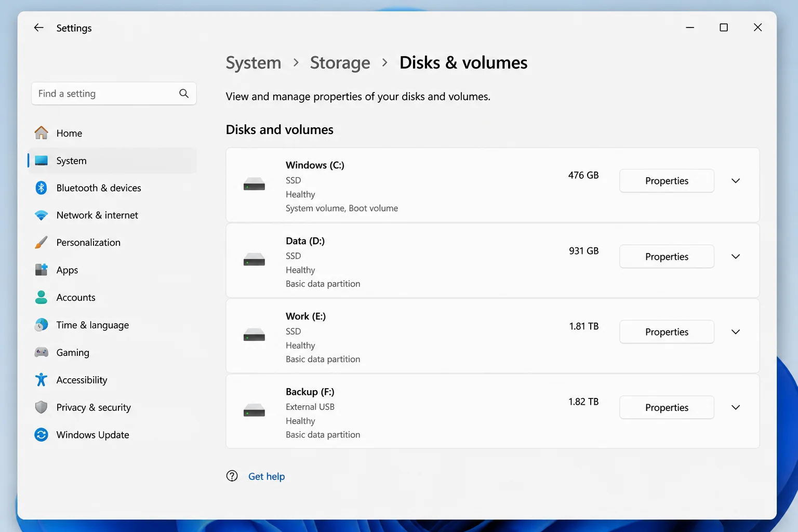Click the Backup (F:) volume name
798x532 pixels.
pos(310,392)
